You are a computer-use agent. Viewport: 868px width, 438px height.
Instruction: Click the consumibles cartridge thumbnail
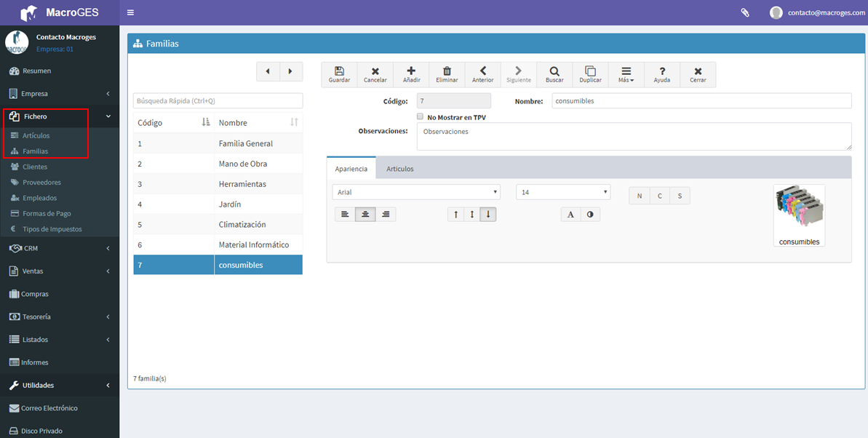(x=800, y=215)
